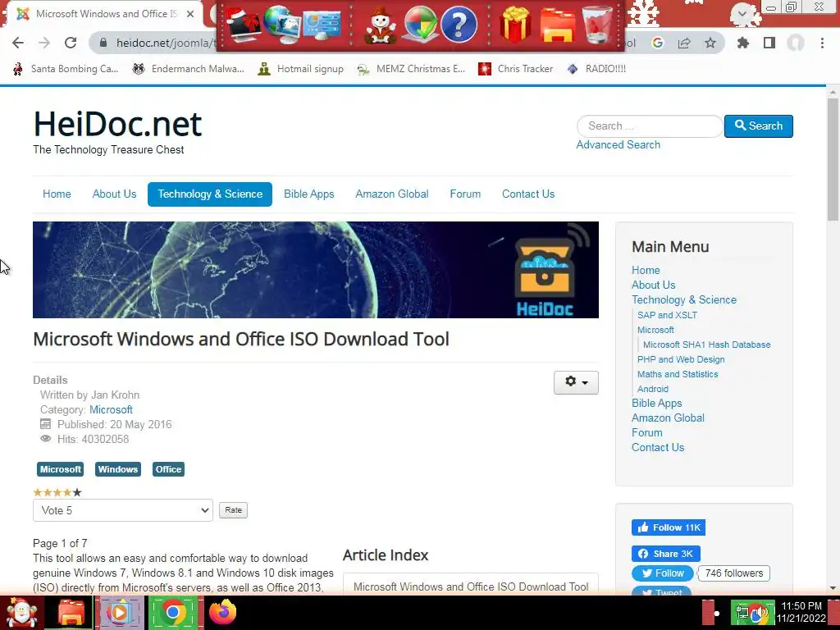Image resolution: width=840 pixels, height=630 pixels.
Task: Launch Firefox from the taskbar
Action: pyautogui.click(x=223, y=613)
